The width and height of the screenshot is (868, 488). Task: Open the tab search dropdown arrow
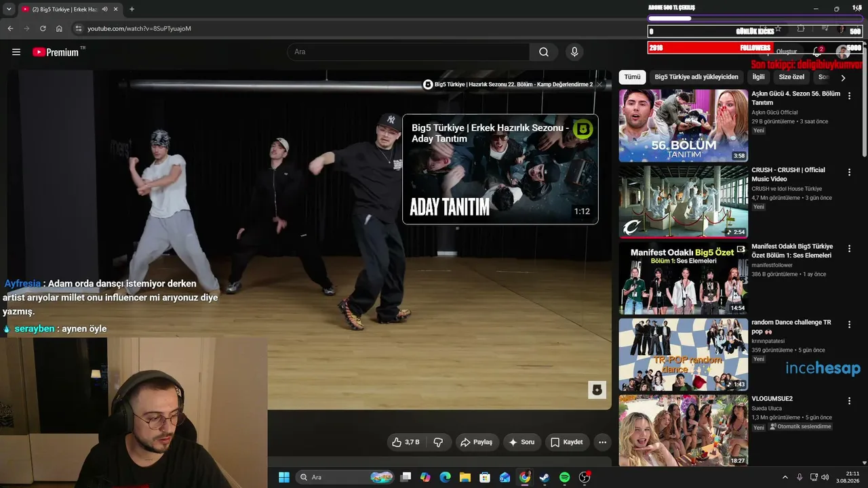(x=9, y=9)
